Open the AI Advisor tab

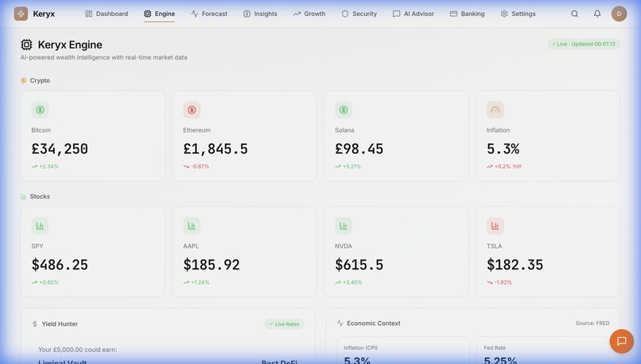(414, 14)
